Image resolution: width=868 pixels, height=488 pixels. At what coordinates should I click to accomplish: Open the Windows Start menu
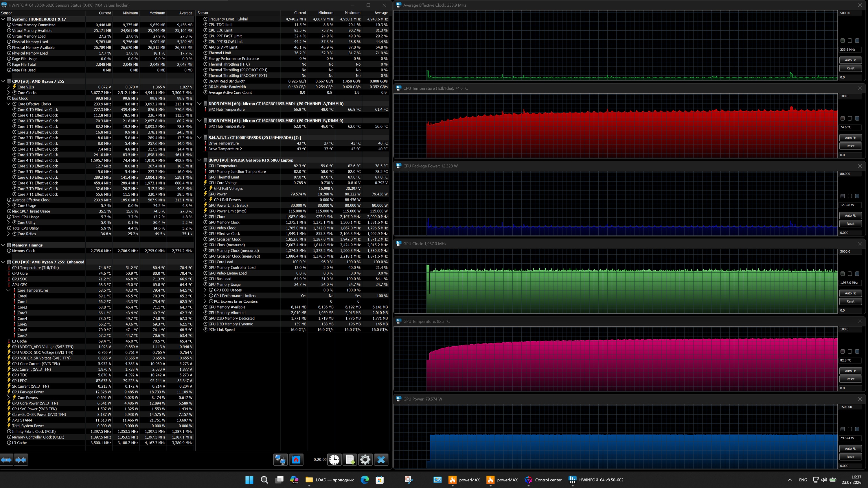click(x=249, y=480)
